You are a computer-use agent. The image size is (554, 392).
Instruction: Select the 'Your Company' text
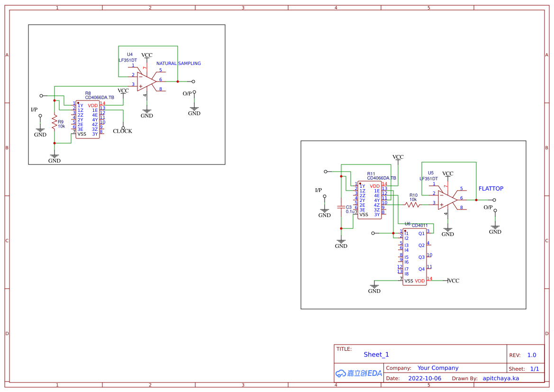click(x=438, y=368)
